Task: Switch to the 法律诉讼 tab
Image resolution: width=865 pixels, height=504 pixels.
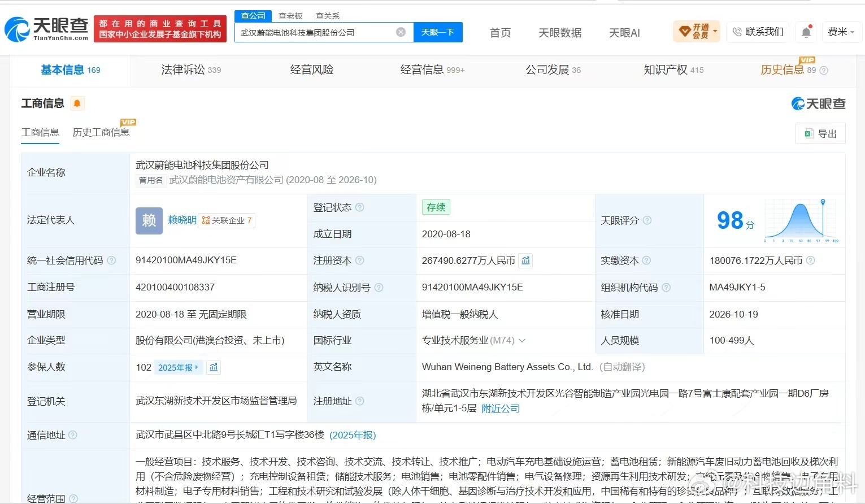Action: click(x=191, y=70)
